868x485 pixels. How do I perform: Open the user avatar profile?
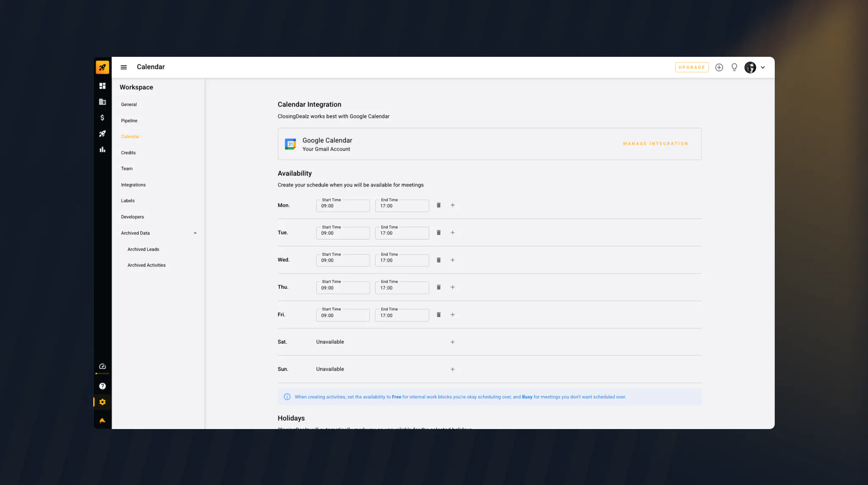point(750,67)
